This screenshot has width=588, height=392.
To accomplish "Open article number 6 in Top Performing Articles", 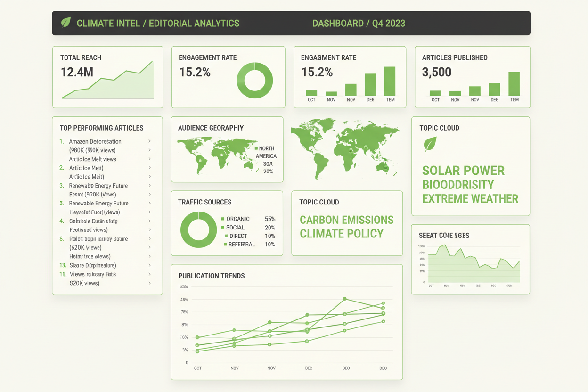I will 98,239.
